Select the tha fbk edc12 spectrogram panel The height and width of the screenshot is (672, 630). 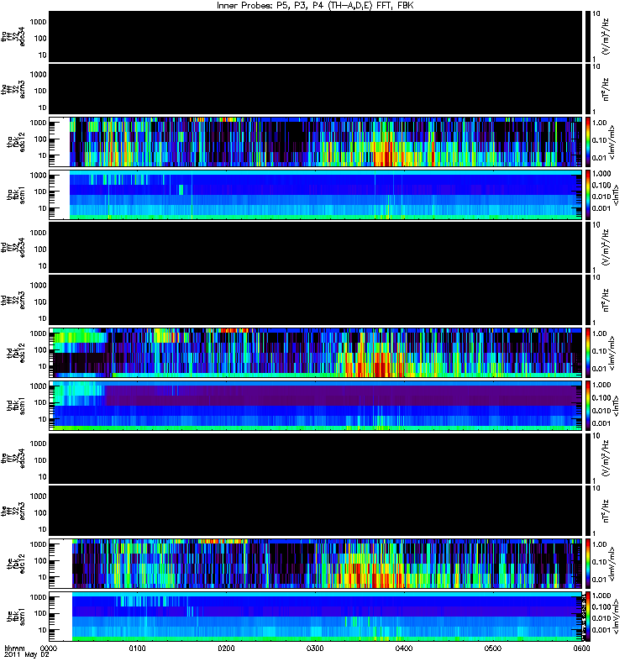[316, 142]
